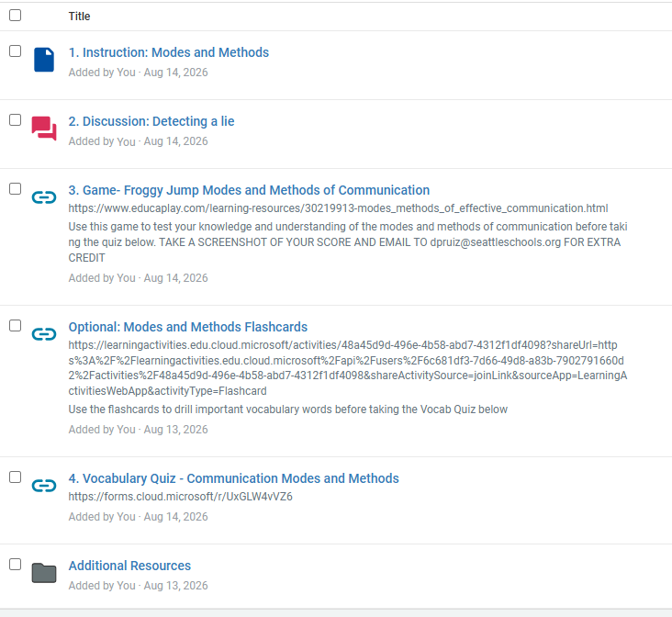Toggle the select-all checkbox next to Title
Viewport: 672px width, 617px height.
(15, 15)
